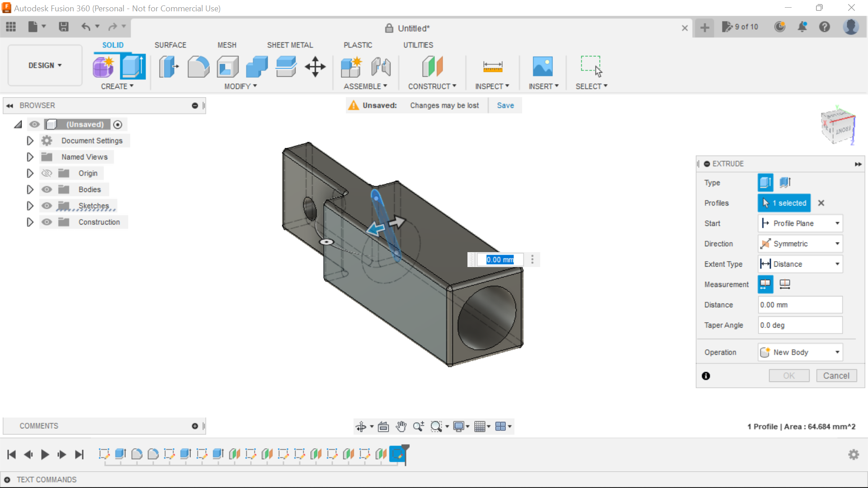Screen dimensions: 868x488
Task: Expand the Operation dropdown options
Action: [x=838, y=352]
